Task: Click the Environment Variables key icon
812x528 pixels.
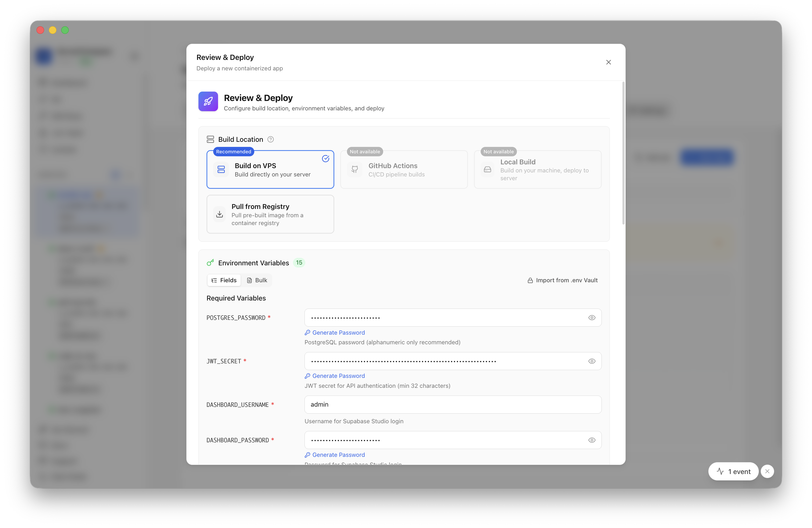Action: (x=210, y=262)
